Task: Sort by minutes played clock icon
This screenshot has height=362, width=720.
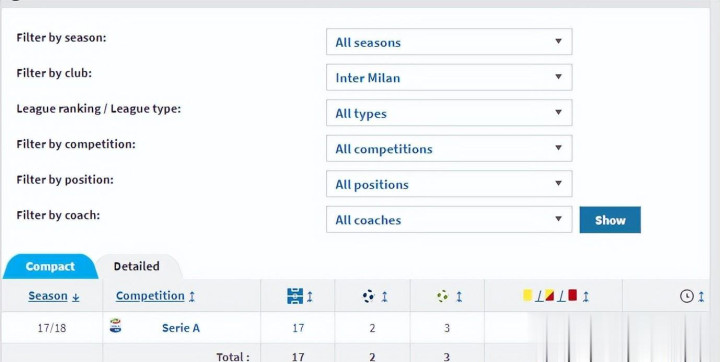Action: (686, 296)
